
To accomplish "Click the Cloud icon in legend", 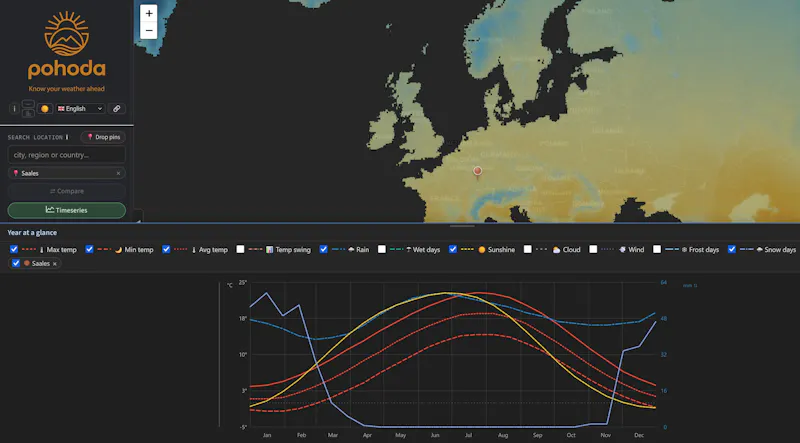I will (x=556, y=250).
